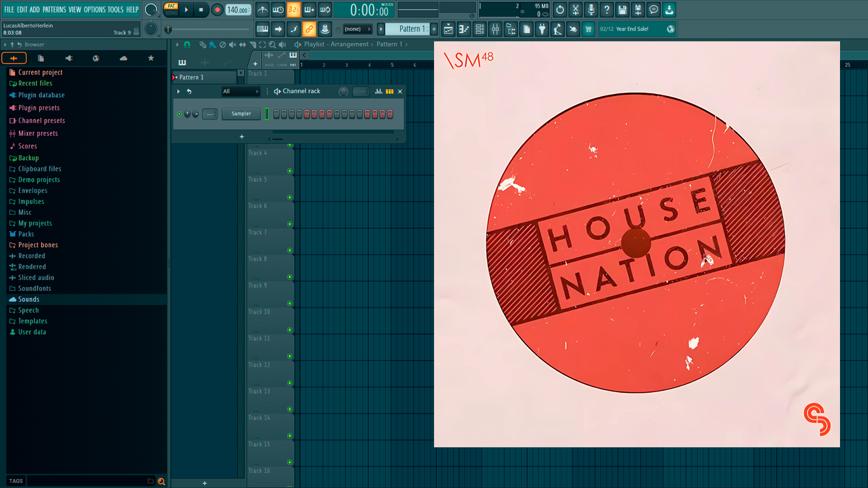868x488 pixels.
Task: Open the VIEW menu
Action: click(x=75, y=10)
